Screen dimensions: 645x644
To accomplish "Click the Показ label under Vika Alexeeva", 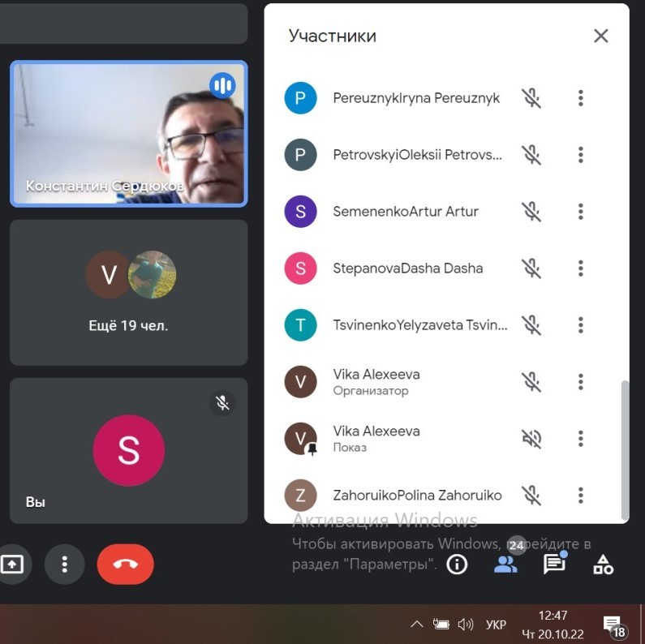I will pyautogui.click(x=350, y=448).
